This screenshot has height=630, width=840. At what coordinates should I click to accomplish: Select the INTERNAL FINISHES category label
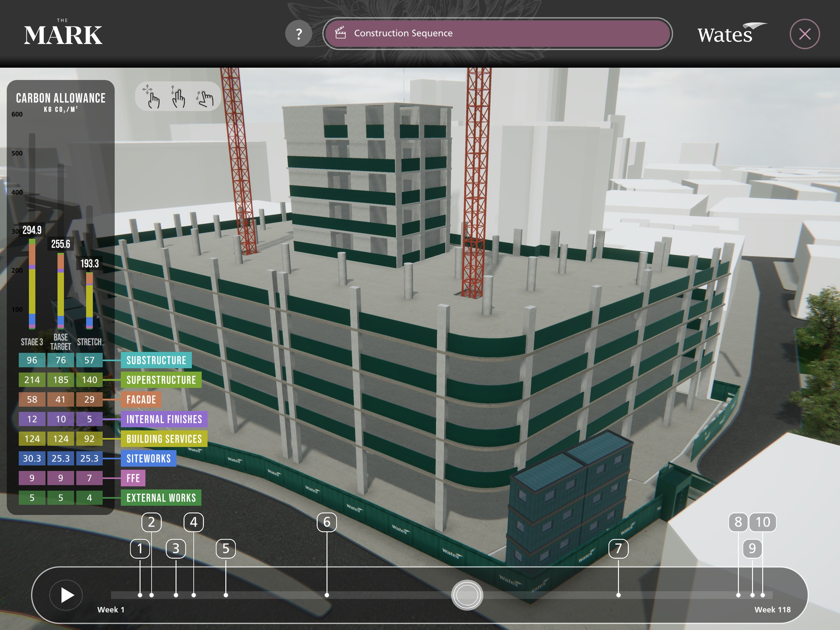tap(164, 419)
